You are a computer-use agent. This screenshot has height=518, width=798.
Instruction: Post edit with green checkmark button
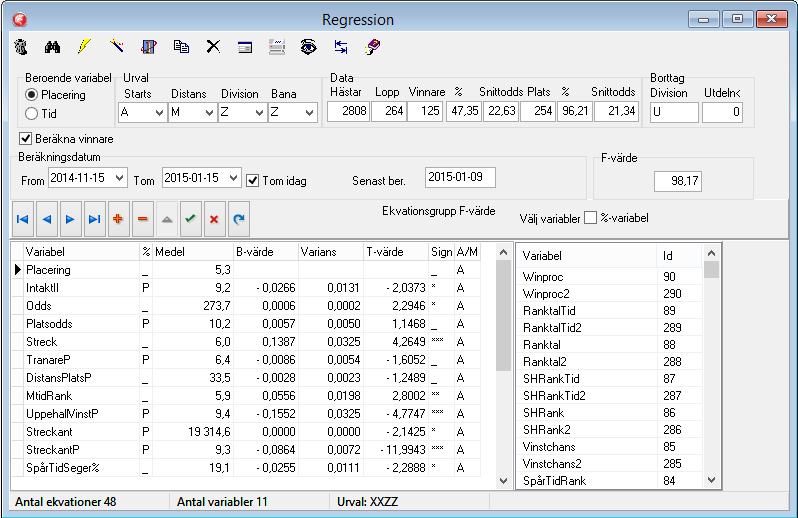pos(190,219)
